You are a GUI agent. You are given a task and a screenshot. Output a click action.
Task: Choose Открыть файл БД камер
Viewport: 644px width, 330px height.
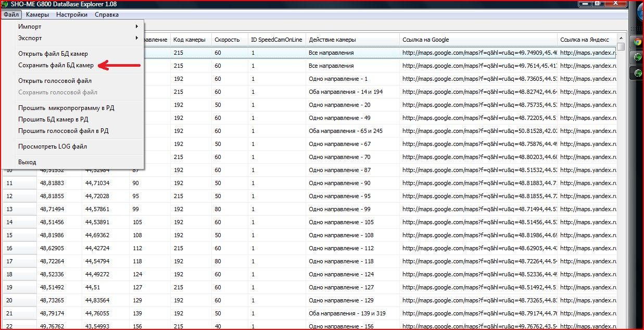[x=53, y=54]
